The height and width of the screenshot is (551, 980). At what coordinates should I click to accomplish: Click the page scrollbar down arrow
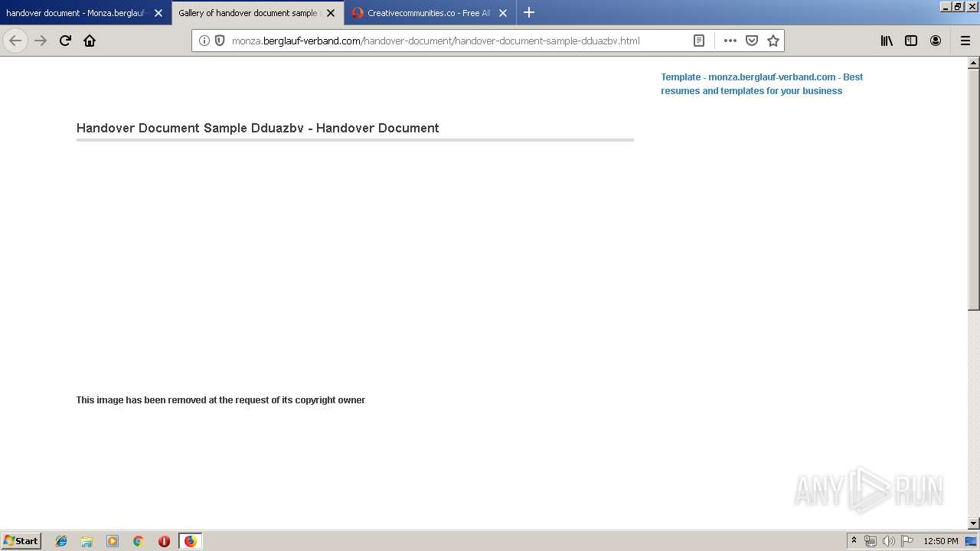click(974, 523)
